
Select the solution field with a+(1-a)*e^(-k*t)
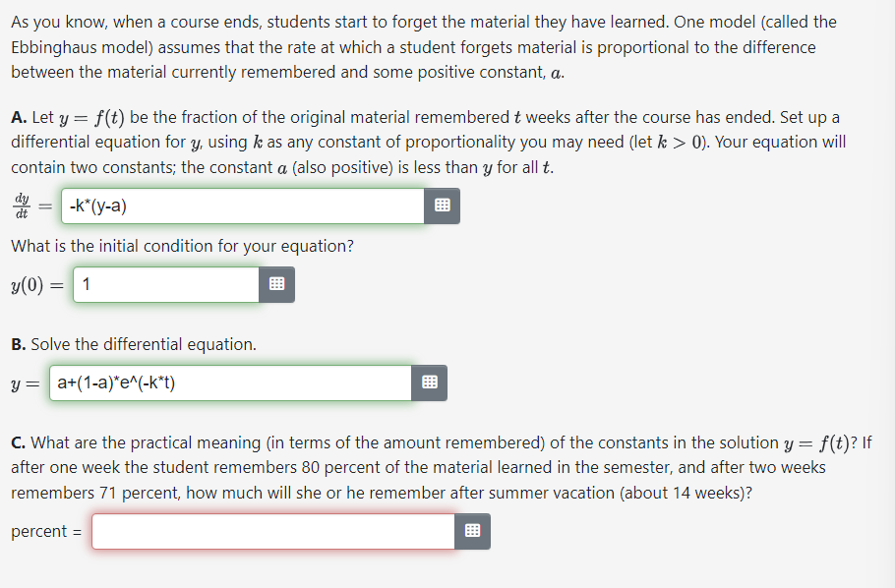pos(231,382)
